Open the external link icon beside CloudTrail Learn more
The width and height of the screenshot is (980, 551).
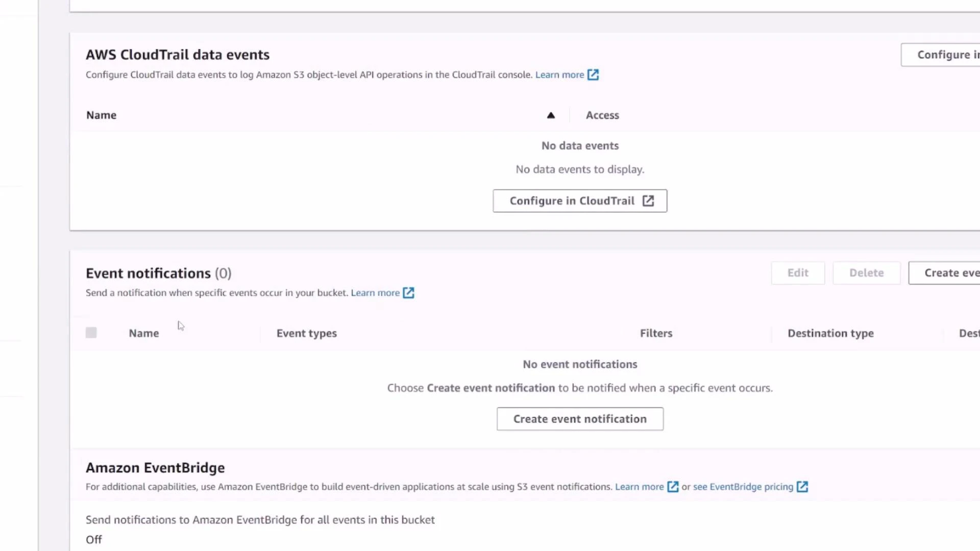[593, 74]
